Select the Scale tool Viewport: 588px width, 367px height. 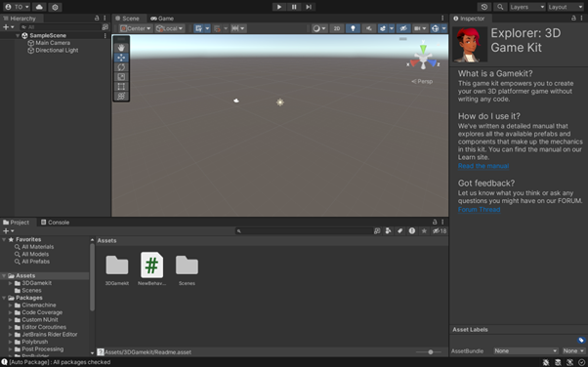click(121, 77)
